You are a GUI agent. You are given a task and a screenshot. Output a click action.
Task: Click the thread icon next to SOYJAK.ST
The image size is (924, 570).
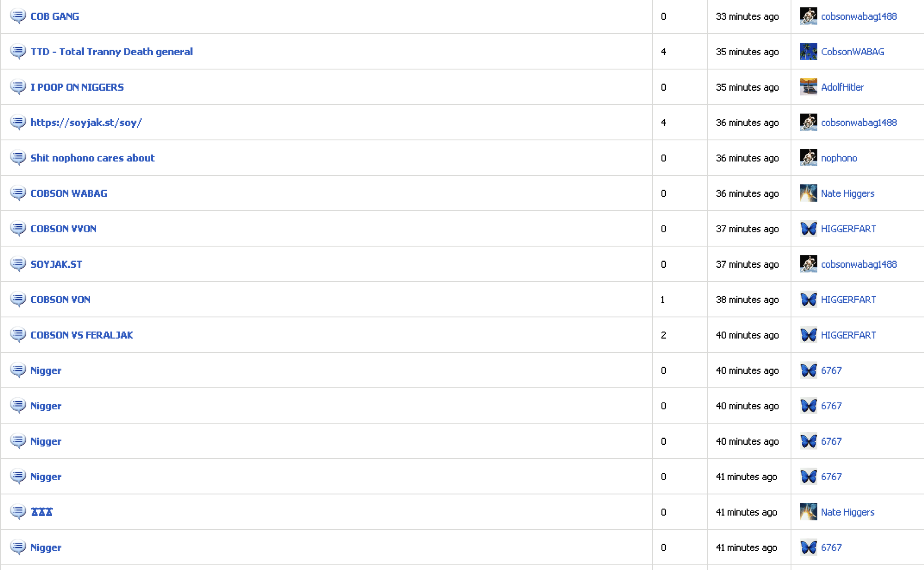coord(18,264)
